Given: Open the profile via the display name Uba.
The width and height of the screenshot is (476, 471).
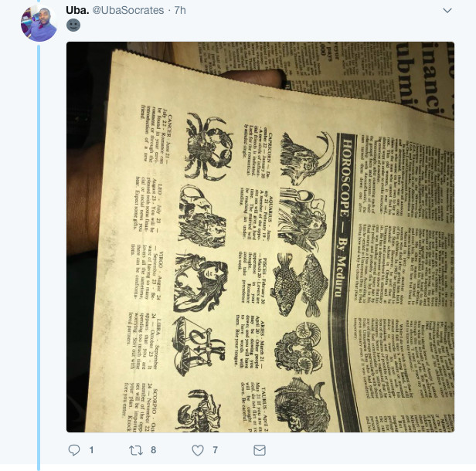Looking at the screenshot, I should (77, 10).
